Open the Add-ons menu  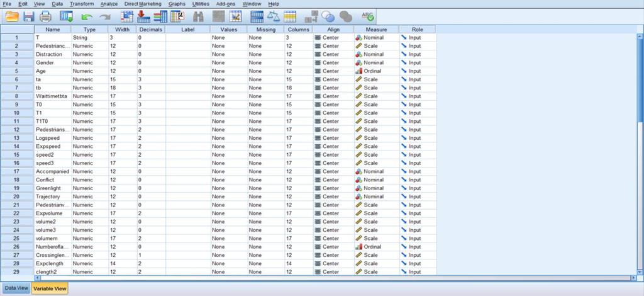click(226, 4)
